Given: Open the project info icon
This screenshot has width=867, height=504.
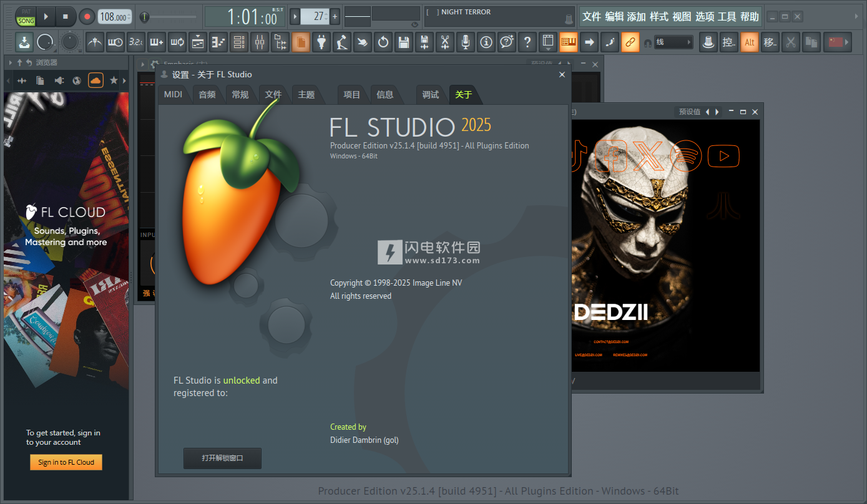Looking at the screenshot, I should pos(486,42).
